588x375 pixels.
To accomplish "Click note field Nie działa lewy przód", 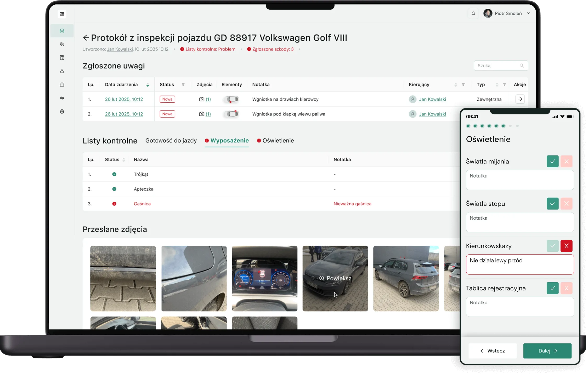I will [520, 264].
